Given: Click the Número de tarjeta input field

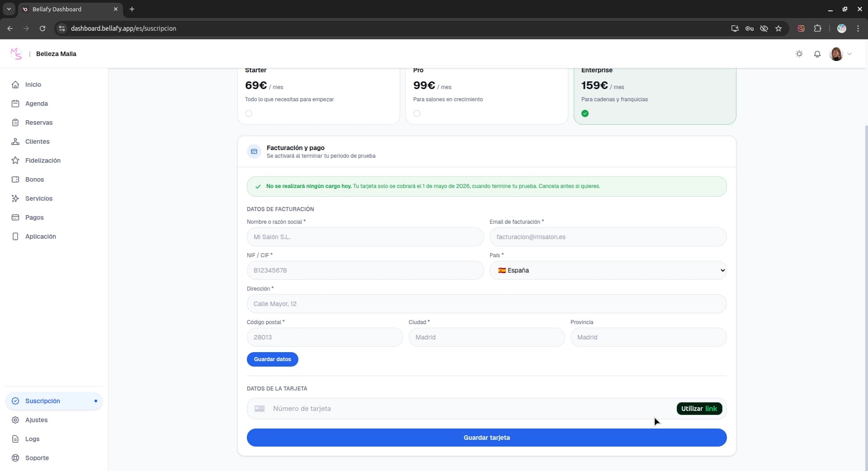Looking at the screenshot, I should tap(407, 409).
